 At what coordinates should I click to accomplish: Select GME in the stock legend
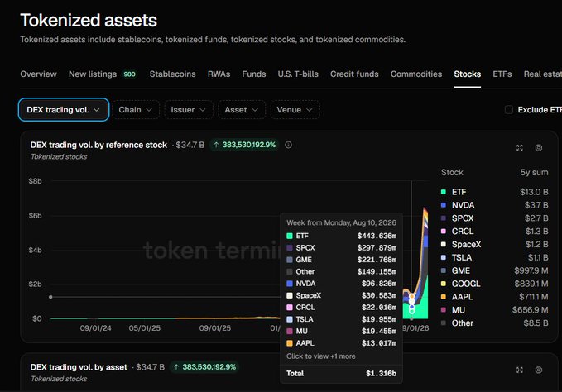(460, 270)
